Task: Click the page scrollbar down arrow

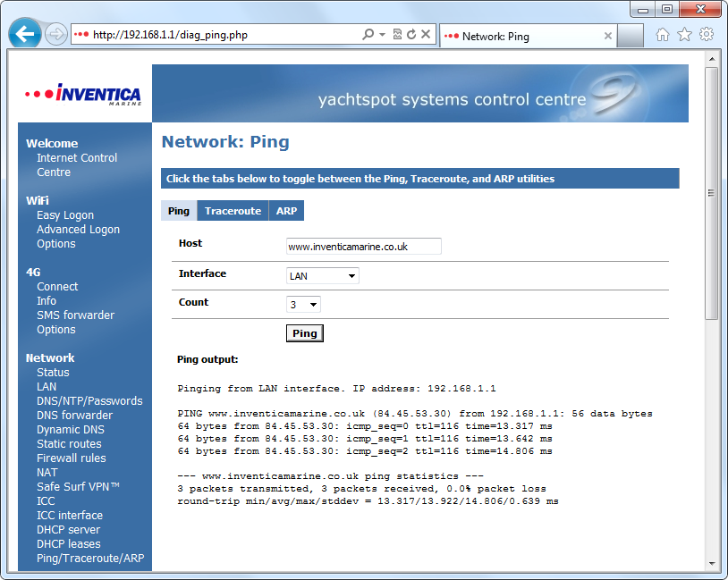Action: click(x=711, y=563)
